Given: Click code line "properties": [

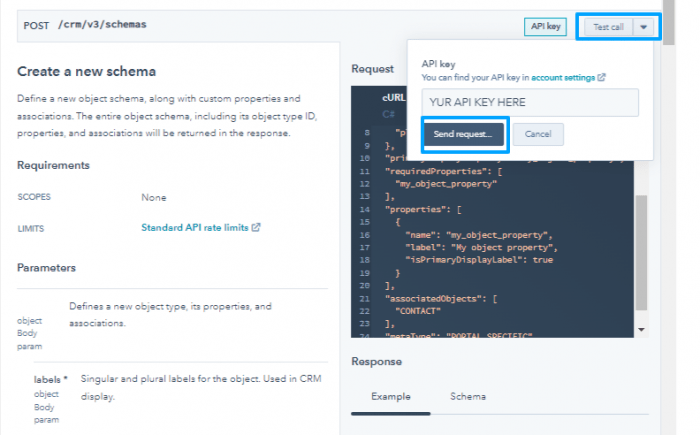Looking at the screenshot, I should click(x=423, y=209).
